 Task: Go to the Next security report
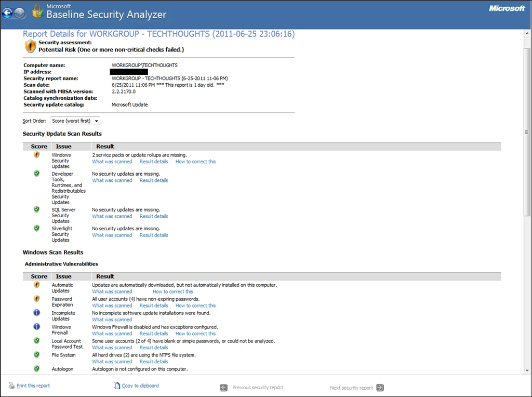(x=351, y=388)
